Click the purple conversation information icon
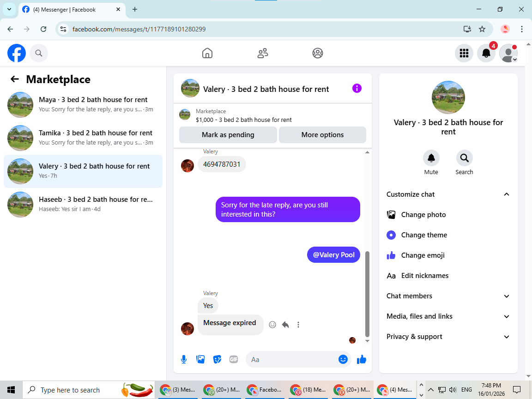 point(357,88)
